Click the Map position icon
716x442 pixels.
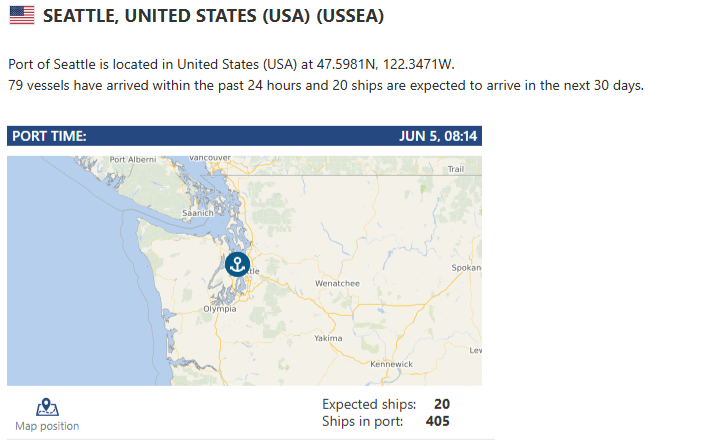point(47,407)
